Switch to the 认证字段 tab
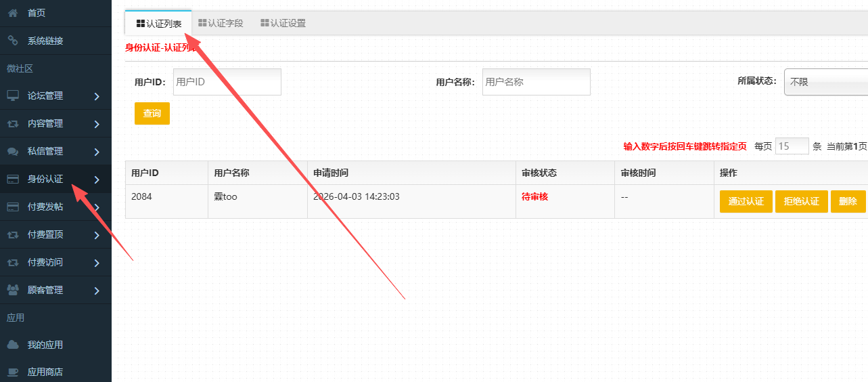The height and width of the screenshot is (382, 868). pyautogui.click(x=221, y=23)
